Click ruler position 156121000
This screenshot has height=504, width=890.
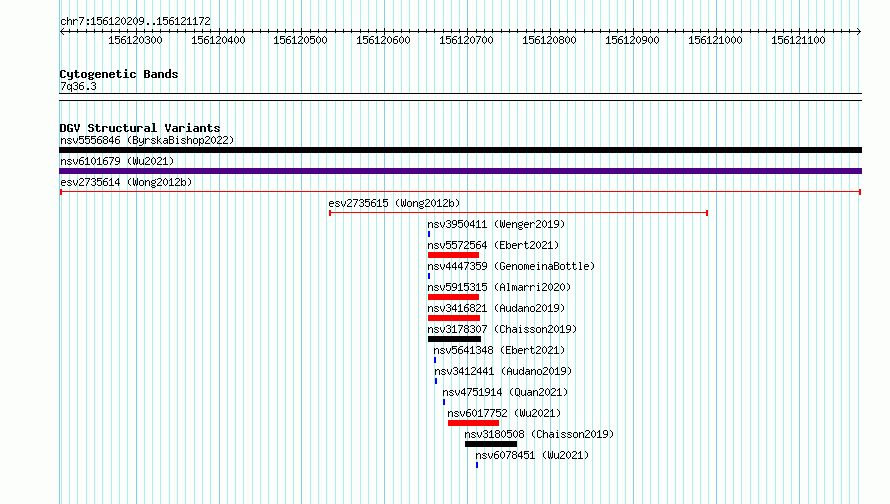coord(715,40)
